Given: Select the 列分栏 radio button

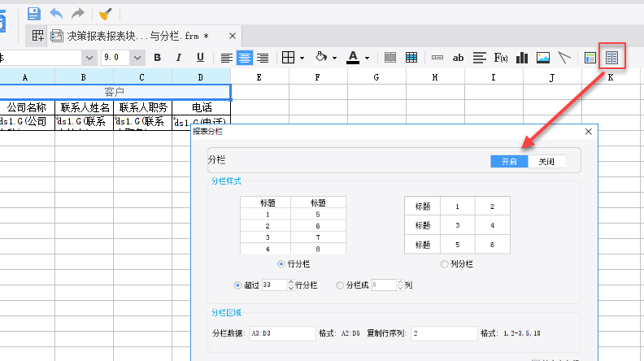Looking at the screenshot, I should click(444, 264).
